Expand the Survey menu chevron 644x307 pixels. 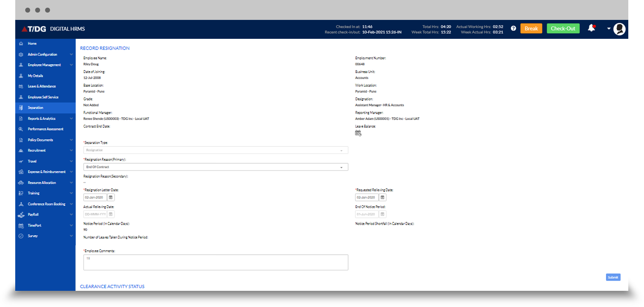(71, 236)
